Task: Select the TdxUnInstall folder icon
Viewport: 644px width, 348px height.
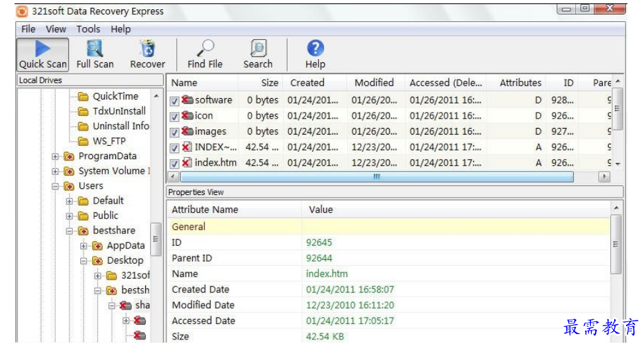Action: pyautogui.click(x=83, y=111)
